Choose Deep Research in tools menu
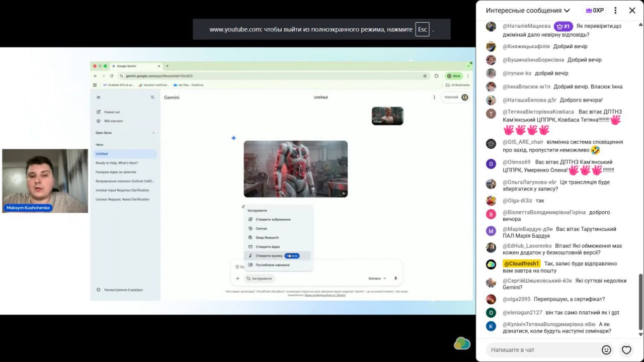Image resolution: width=644 pixels, height=362 pixels. tap(267, 238)
